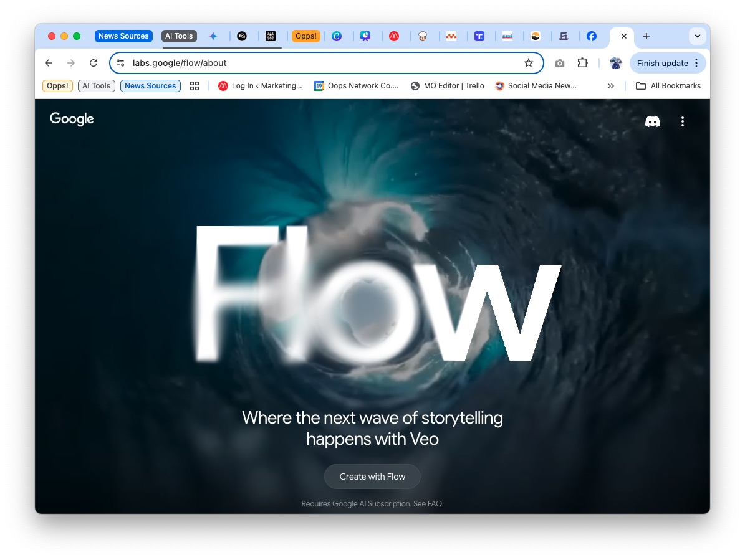The height and width of the screenshot is (560, 745).
Task: Bookmark this page with the star
Action: (528, 63)
